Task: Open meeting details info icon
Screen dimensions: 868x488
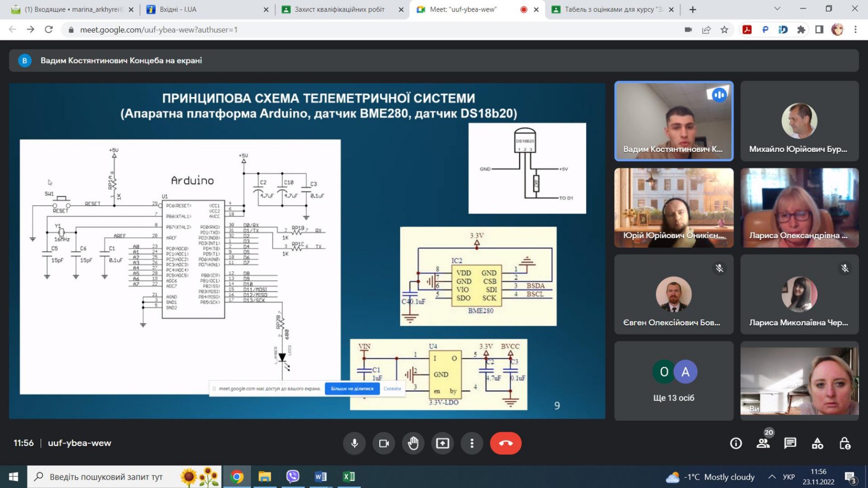Action: (736, 444)
